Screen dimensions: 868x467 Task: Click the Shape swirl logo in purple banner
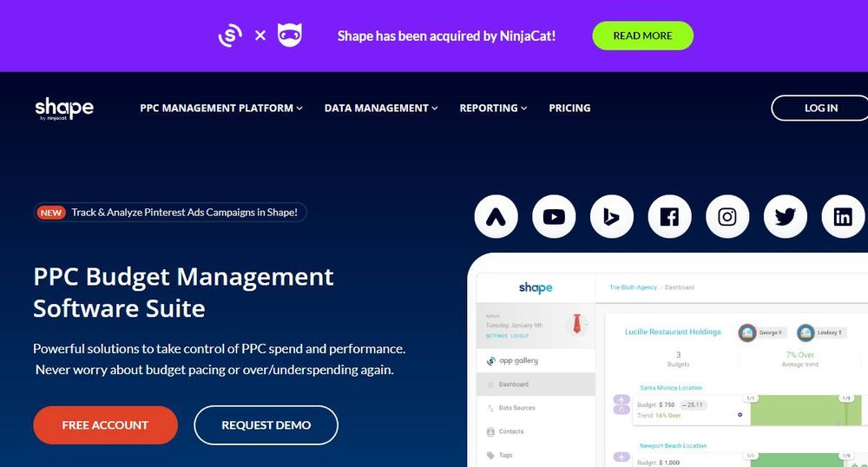pos(230,36)
